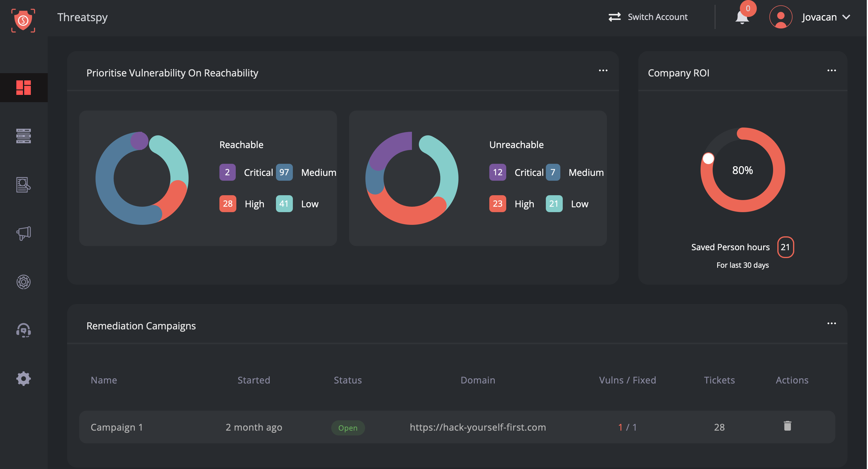
Task: Click the Unreachable Medium count badge 7
Action: (552, 172)
